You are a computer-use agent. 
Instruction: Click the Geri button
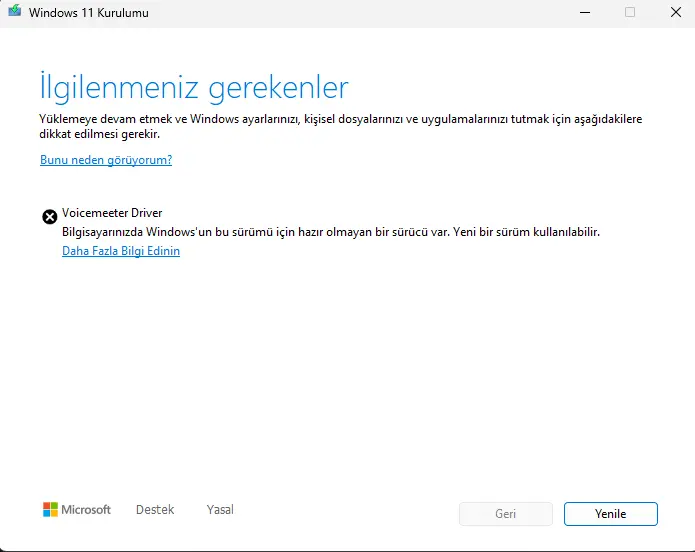(506, 514)
